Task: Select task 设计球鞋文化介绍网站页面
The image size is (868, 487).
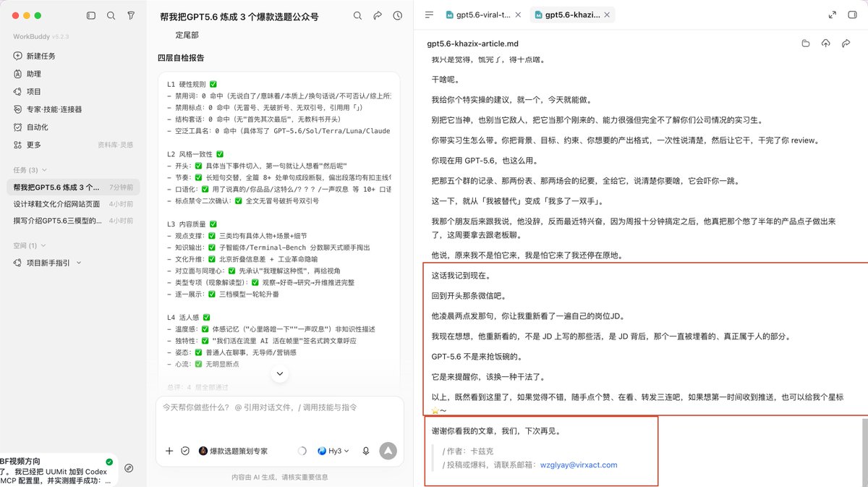Action: (73, 204)
